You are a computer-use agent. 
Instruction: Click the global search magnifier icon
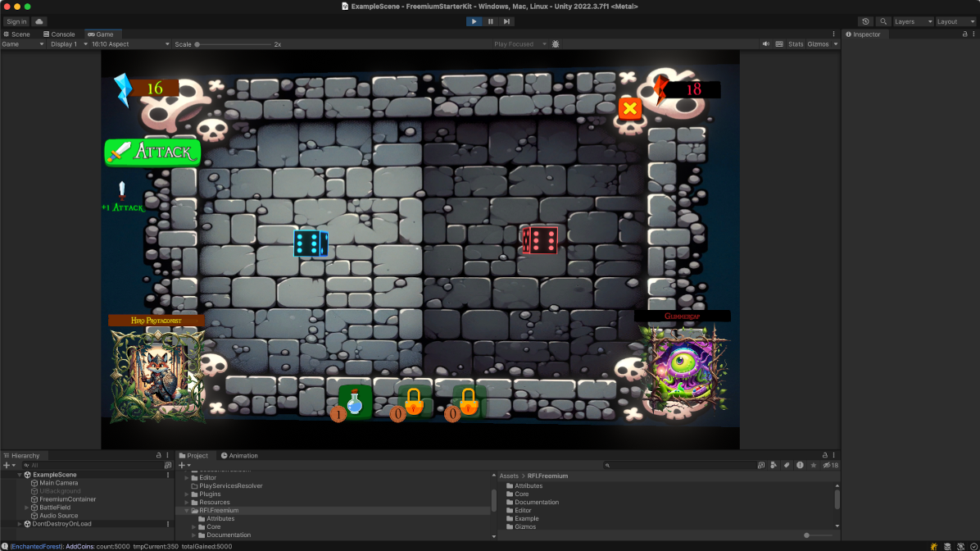[883, 21]
